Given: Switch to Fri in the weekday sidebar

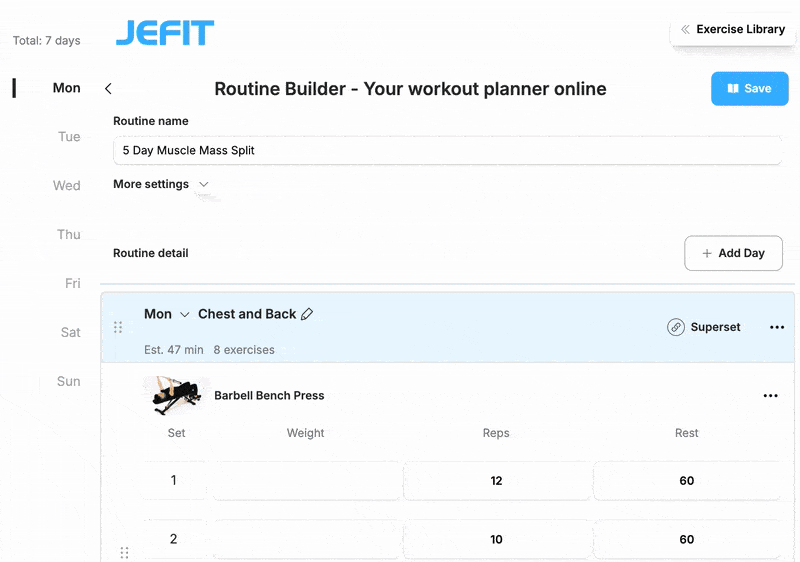Looking at the screenshot, I should click(72, 283).
